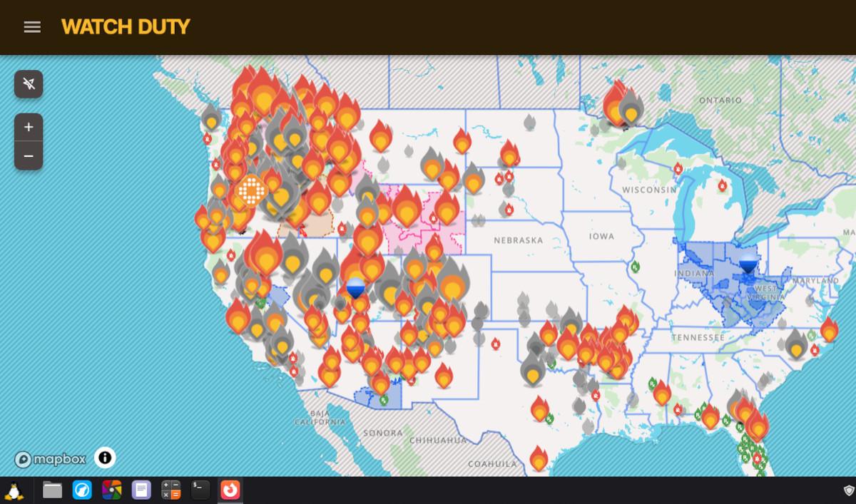Viewport: 856px width, 504px height.
Task: Click the red Watch Duty taskbar app
Action: pyautogui.click(x=230, y=490)
